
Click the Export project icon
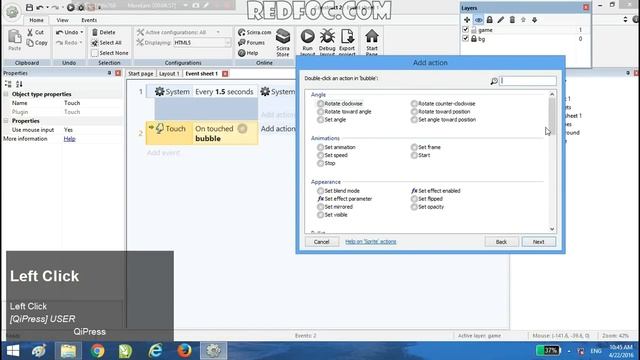347,37
